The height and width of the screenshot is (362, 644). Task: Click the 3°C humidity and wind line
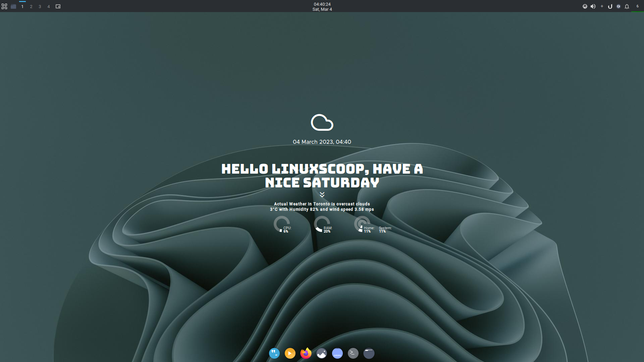tap(322, 209)
